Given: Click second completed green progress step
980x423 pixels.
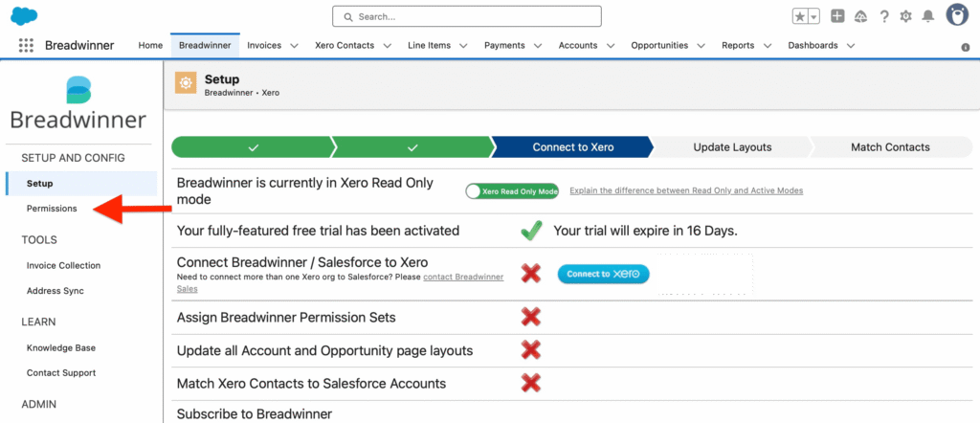Looking at the screenshot, I should (x=412, y=147).
